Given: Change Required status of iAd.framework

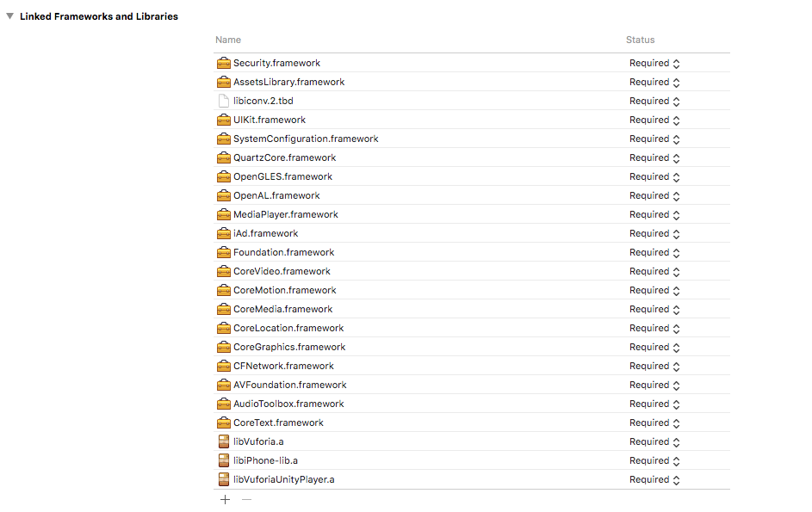Looking at the screenshot, I should point(654,233).
